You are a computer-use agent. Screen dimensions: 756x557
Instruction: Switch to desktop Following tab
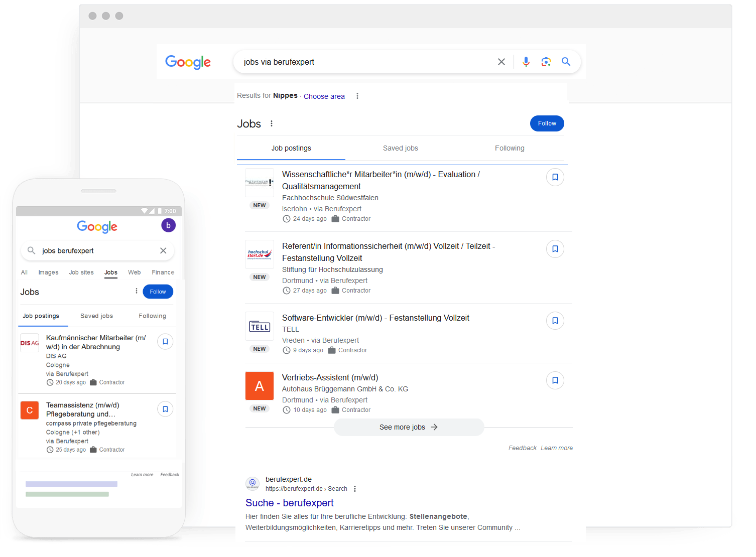tap(510, 148)
